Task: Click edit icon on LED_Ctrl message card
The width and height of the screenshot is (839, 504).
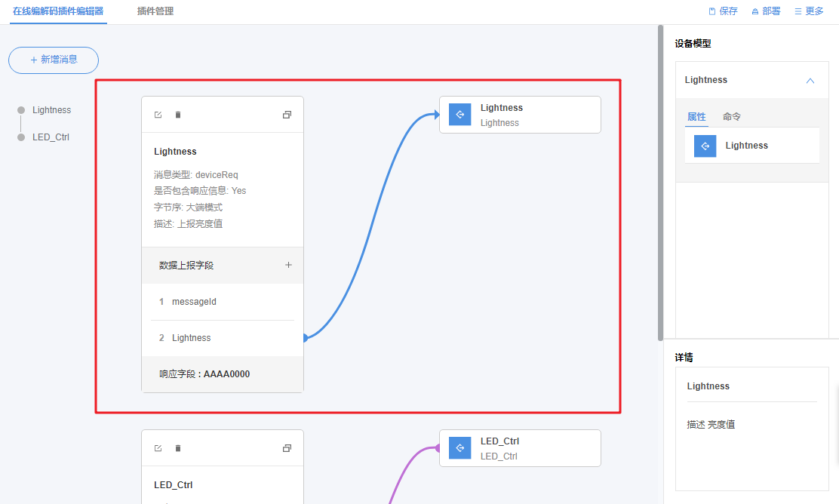Action: (158, 448)
